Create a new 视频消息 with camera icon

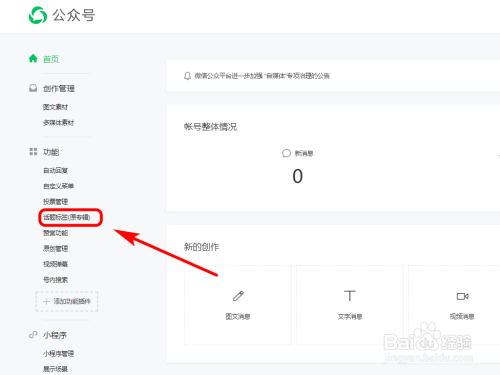click(462, 305)
